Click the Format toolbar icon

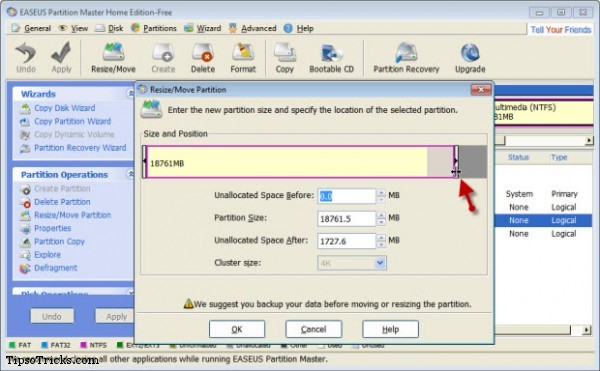(243, 57)
